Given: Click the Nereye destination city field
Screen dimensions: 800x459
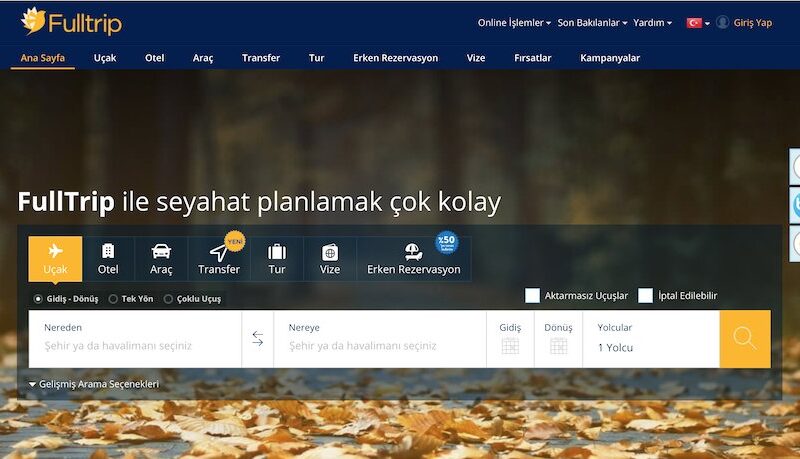Looking at the screenshot, I should pos(380,339).
